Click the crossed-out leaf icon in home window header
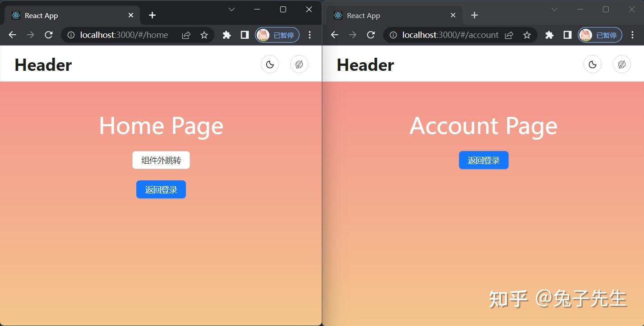The height and width of the screenshot is (326, 644). point(299,64)
